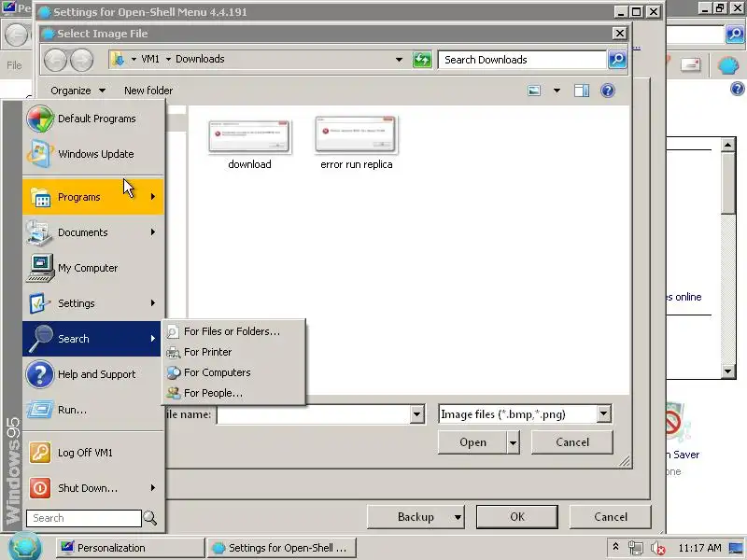Click the Backup button in Settings window
747x560 pixels.
[416, 517]
